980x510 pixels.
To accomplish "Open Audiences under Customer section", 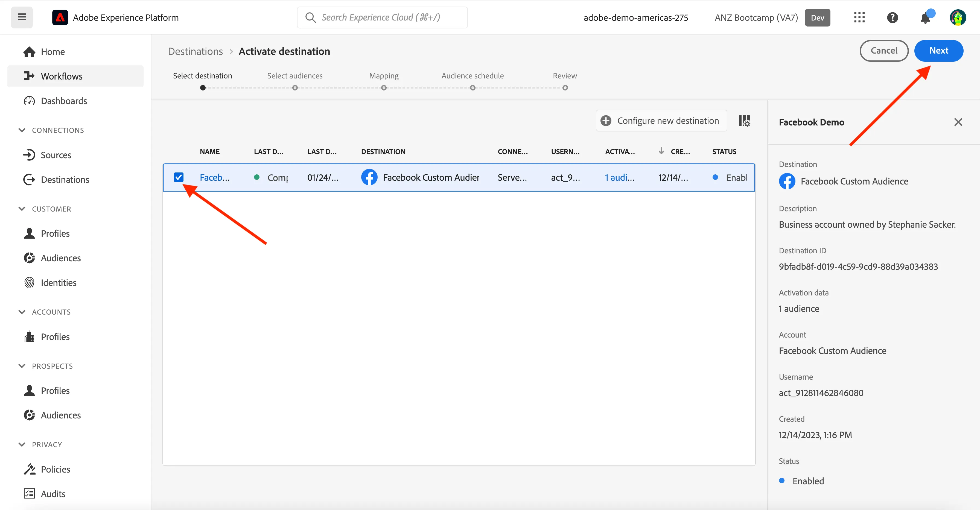I will pos(75,258).
